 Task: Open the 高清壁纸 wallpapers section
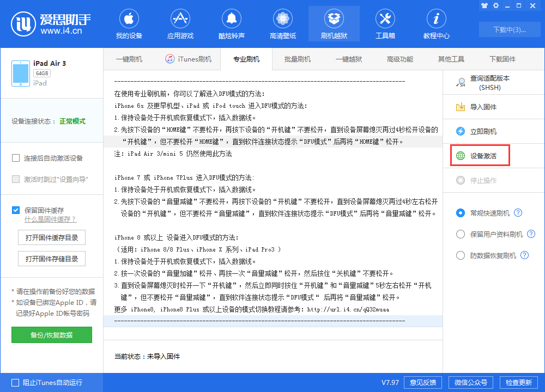(x=282, y=23)
